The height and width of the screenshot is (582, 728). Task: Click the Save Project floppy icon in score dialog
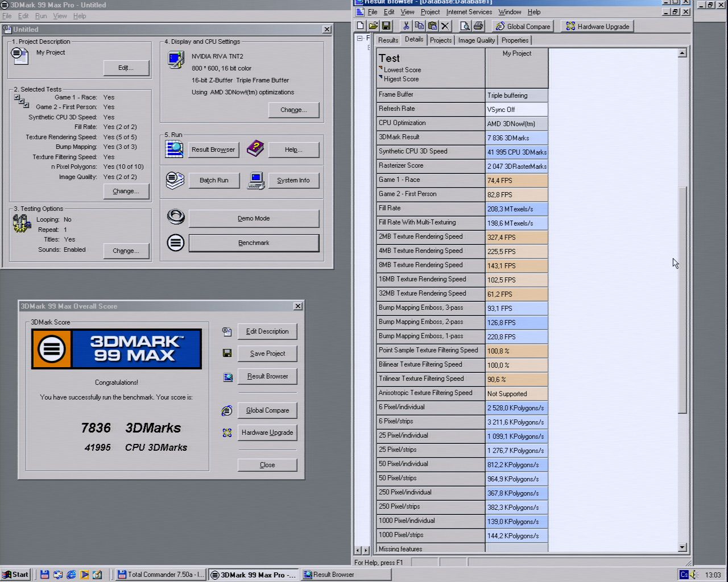tap(227, 354)
